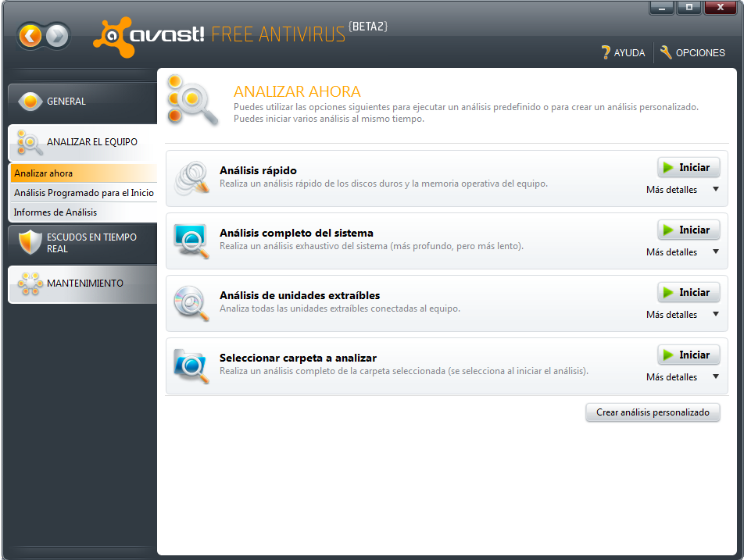Start the Análisis rápido with Iniciar
The image size is (744, 560).
689,167
